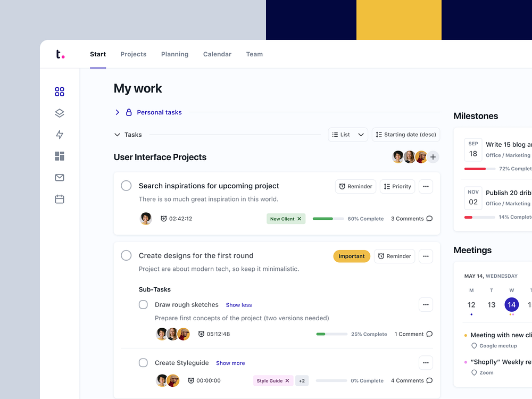Select the layers icon in the sidebar
The width and height of the screenshot is (532, 399).
pos(59,113)
